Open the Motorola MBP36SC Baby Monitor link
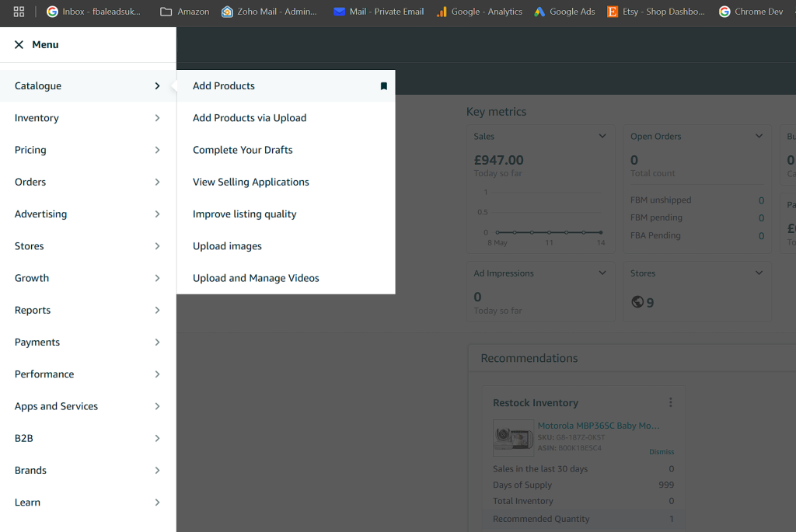796x532 pixels. (x=599, y=426)
